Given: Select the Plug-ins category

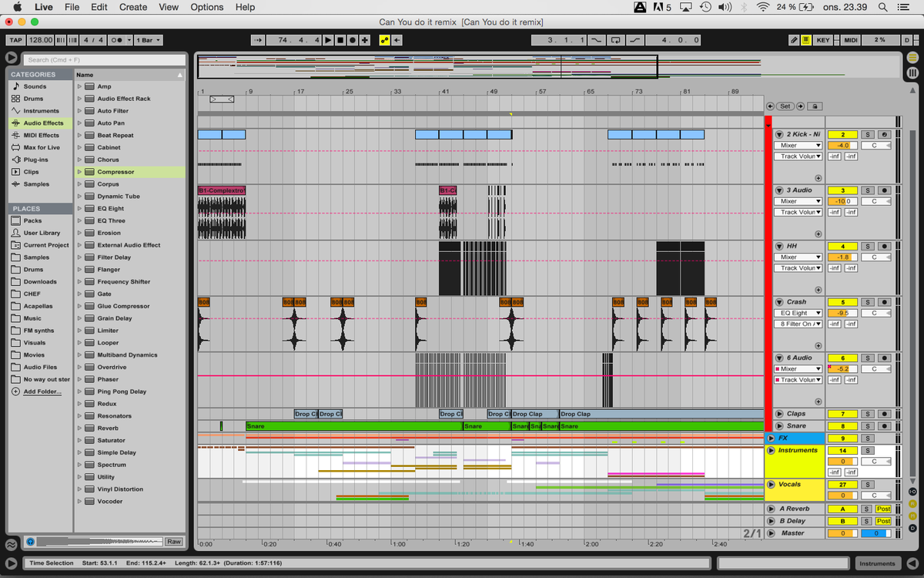Looking at the screenshot, I should (35, 160).
